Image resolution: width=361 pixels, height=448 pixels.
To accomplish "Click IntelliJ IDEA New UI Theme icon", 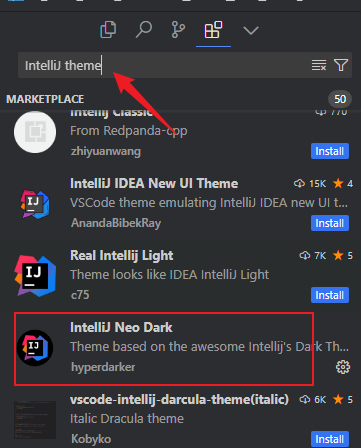I will (x=35, y=204).
